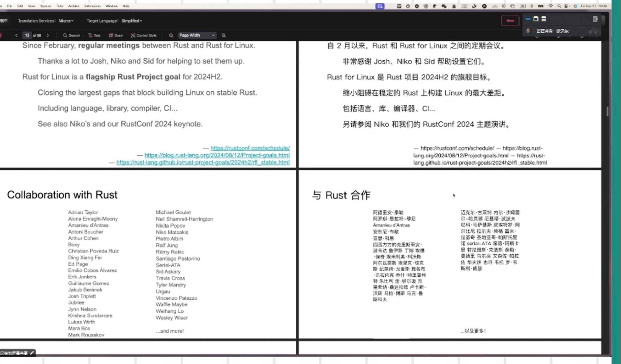621x364 pixels.
Task: Go to the next page arrow
Action: (x=48, y=35)
